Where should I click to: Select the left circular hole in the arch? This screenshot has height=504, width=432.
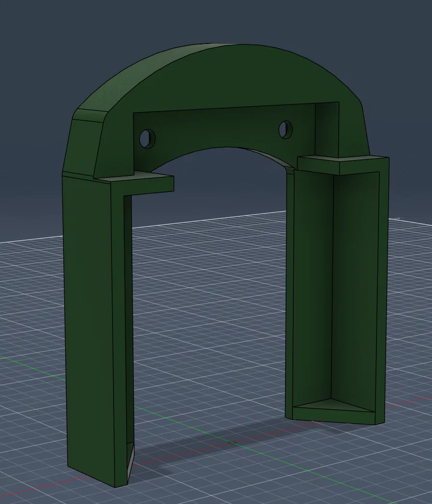tap(147, 139)
